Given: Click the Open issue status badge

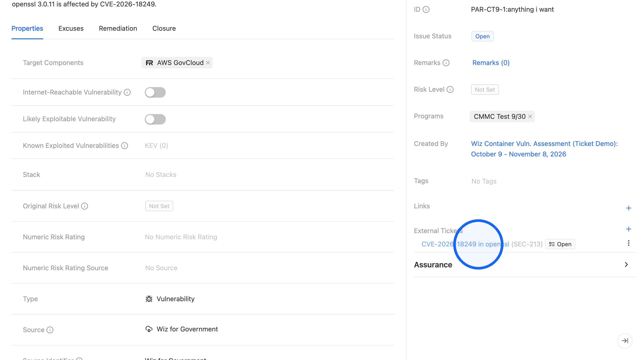Looking at the screenshot, I should 482,36.
